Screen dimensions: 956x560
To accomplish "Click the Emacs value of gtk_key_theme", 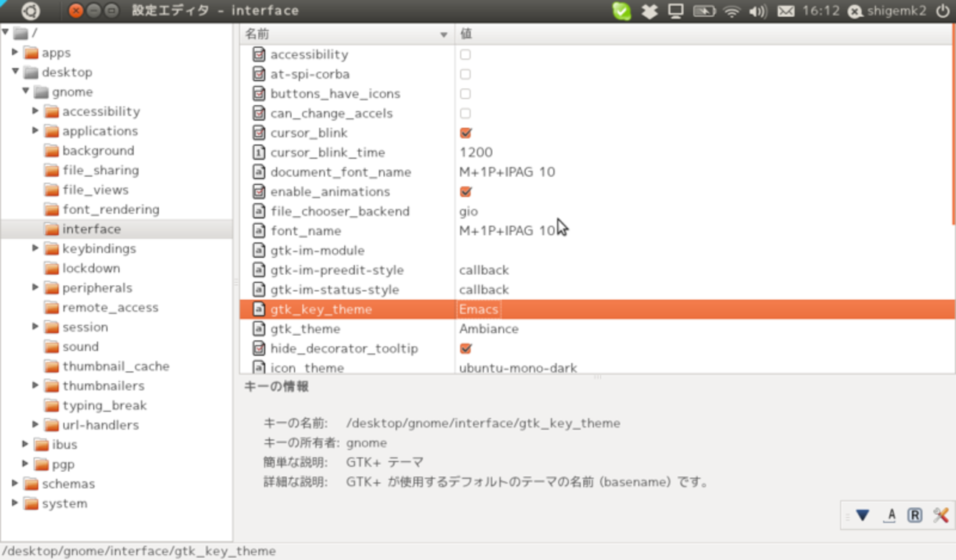I will click(x=479, y=309).
